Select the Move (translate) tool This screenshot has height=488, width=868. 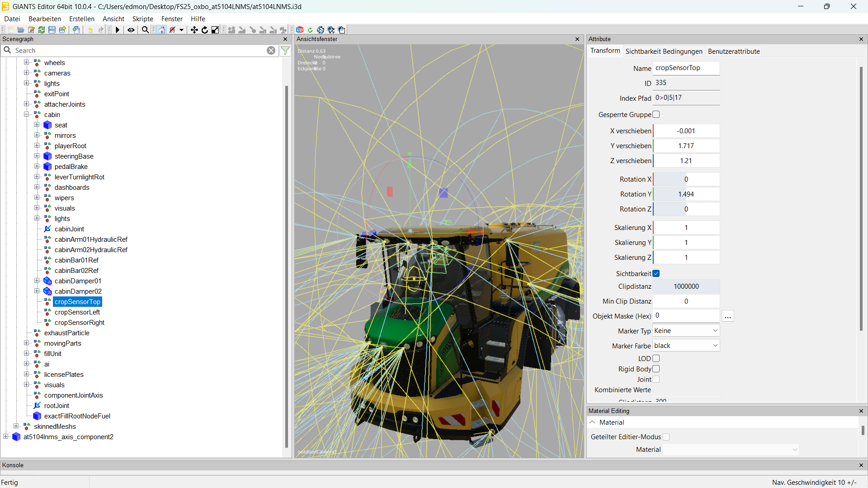click(194, 30)
